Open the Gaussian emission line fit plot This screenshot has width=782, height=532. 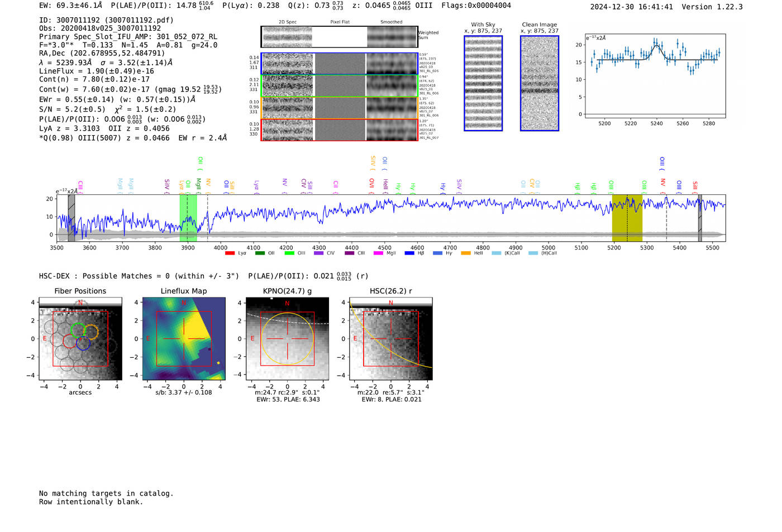655,76
